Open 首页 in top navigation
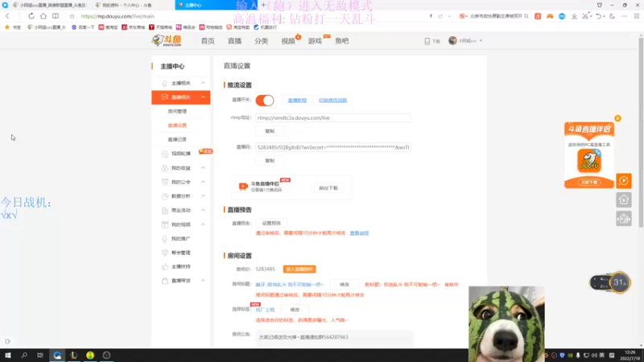 [x=208, y=41]
